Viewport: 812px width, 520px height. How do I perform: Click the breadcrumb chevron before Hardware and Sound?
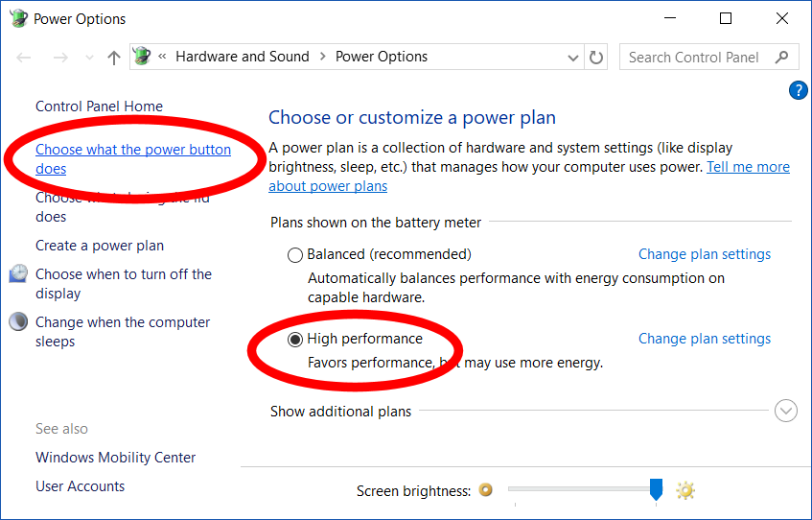click(x=162, y=58)
